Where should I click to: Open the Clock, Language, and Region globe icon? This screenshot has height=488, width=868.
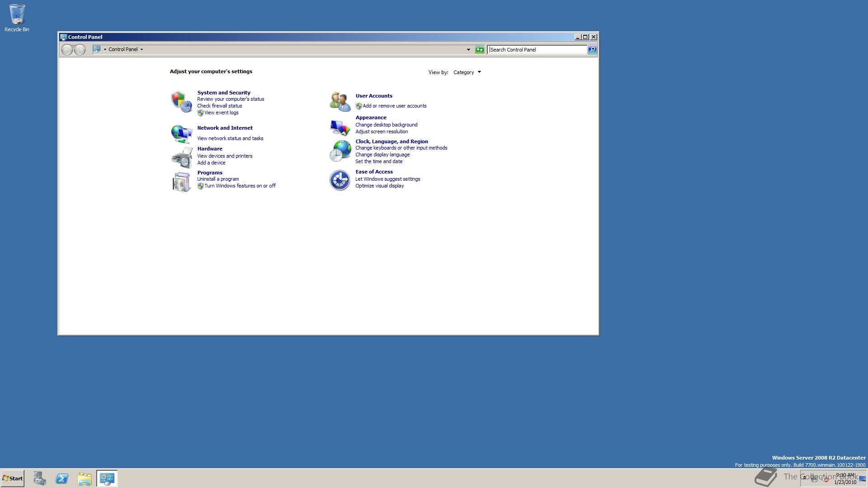pyautogui.click(x=340, y=151)
